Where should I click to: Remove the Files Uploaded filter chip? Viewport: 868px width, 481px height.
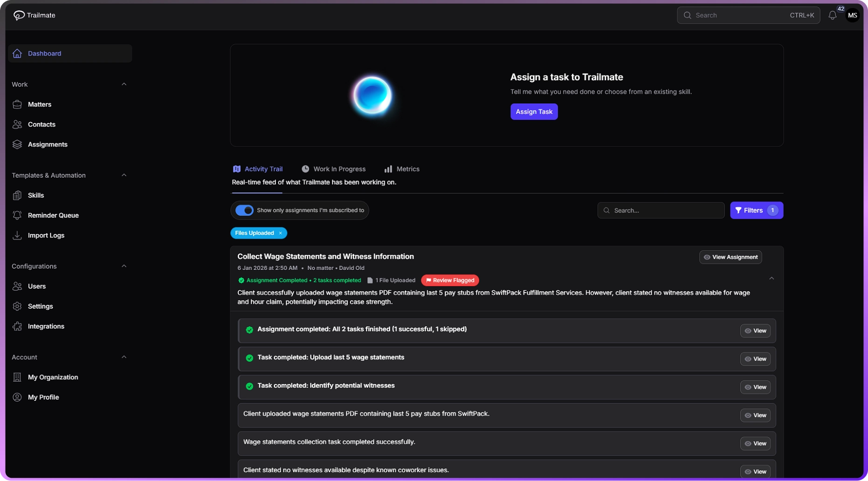(x=280, y=233)
